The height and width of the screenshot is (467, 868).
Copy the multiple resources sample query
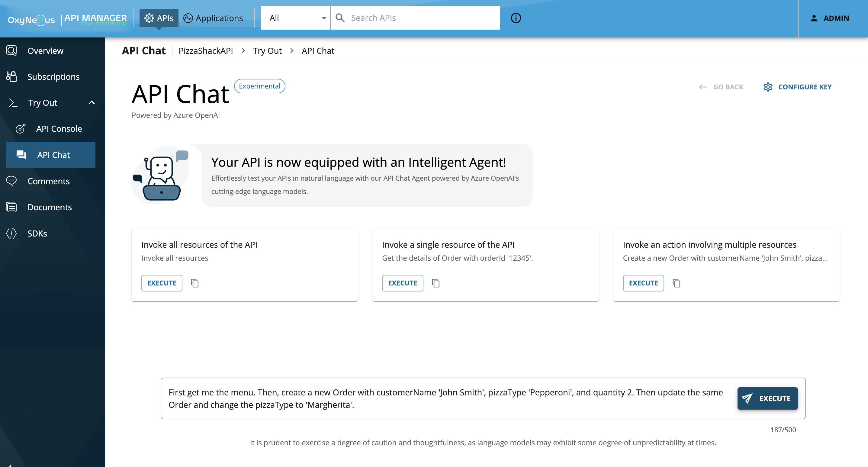[x=676, y=283]
